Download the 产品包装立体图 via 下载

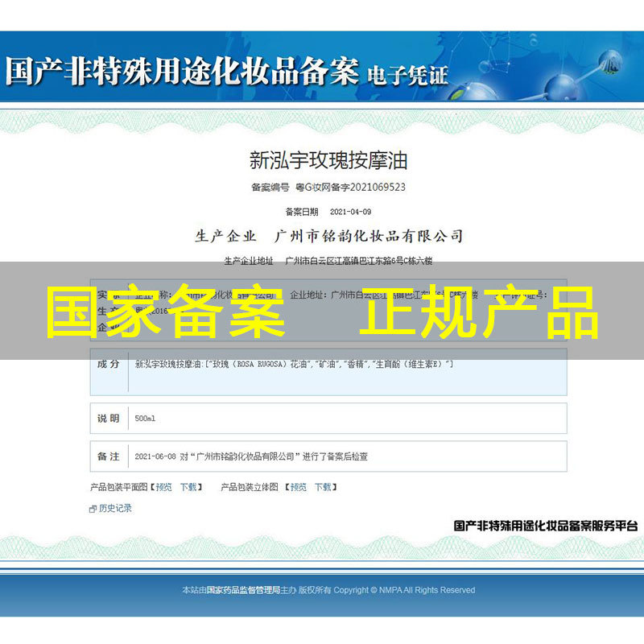[324, 487]
